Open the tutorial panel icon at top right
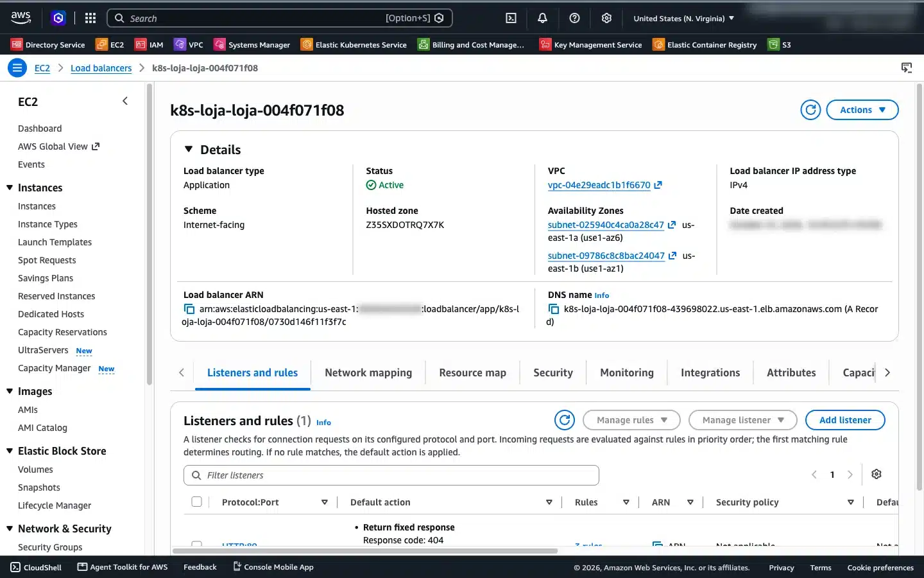 [x=907, y=67]
